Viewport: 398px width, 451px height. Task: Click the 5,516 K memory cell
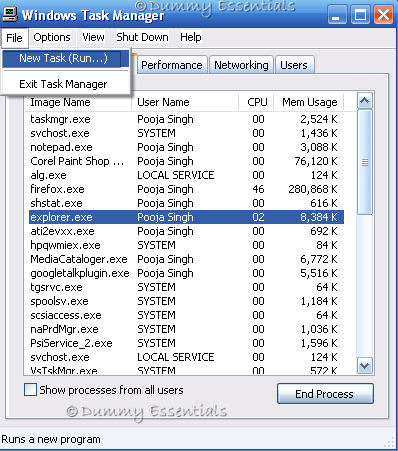(319, 273)
